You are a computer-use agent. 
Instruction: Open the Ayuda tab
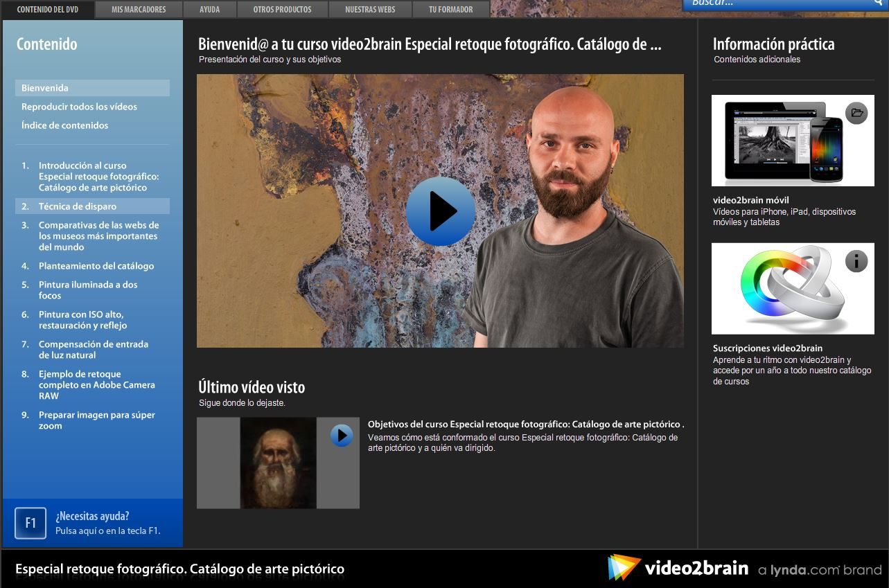coord(210,10)
